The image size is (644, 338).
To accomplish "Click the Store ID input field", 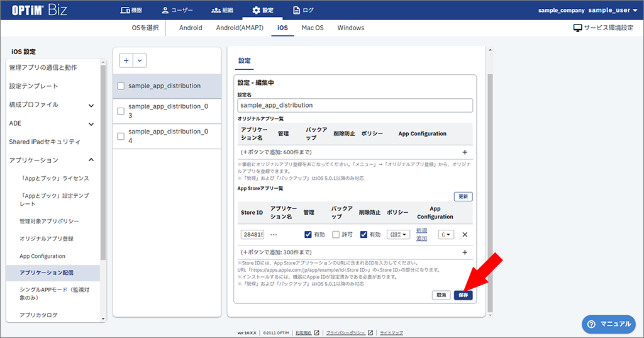I will pos(253,234).
